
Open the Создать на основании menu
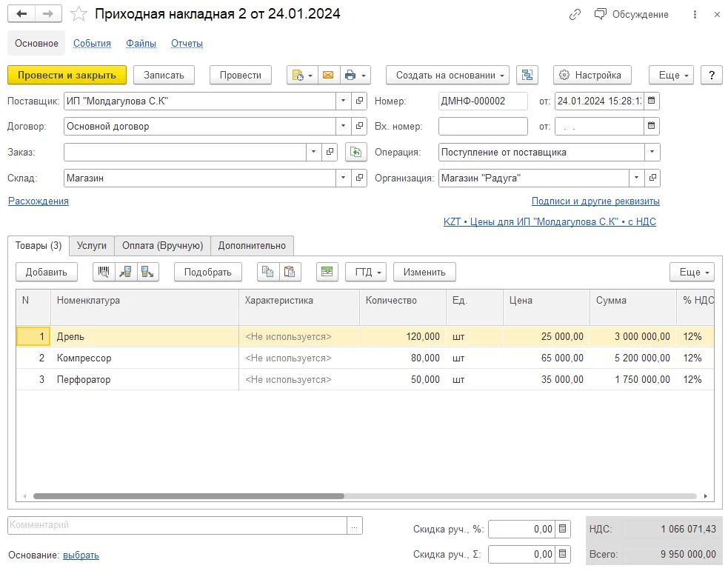447,76
